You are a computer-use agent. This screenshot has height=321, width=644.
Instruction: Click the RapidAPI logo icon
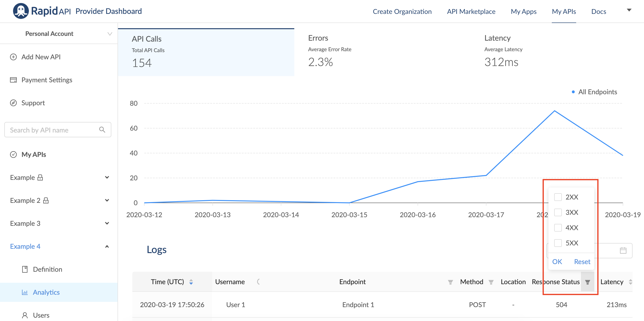21,11
